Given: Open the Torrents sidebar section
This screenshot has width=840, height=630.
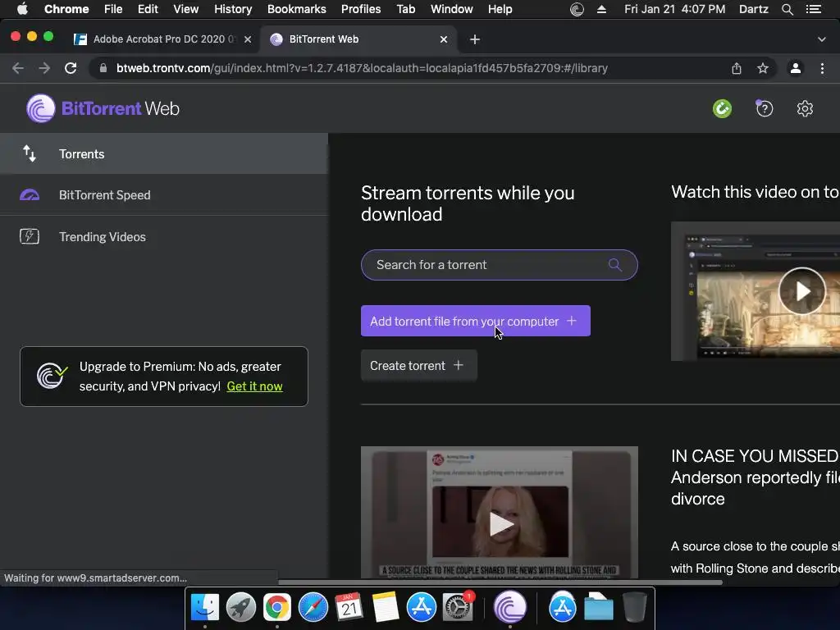Looking at the screenshot, I should [164, 153].
